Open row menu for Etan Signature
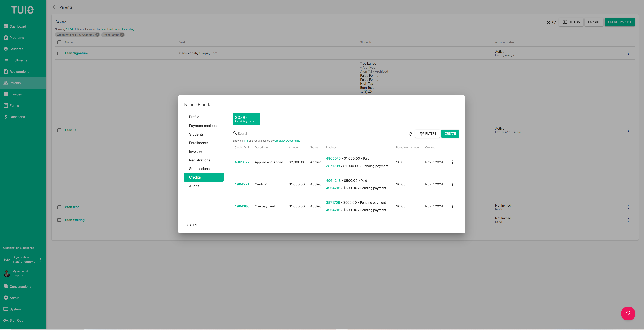Image resolution: width=644 pixels, height=330 pixels. (628, 53)
